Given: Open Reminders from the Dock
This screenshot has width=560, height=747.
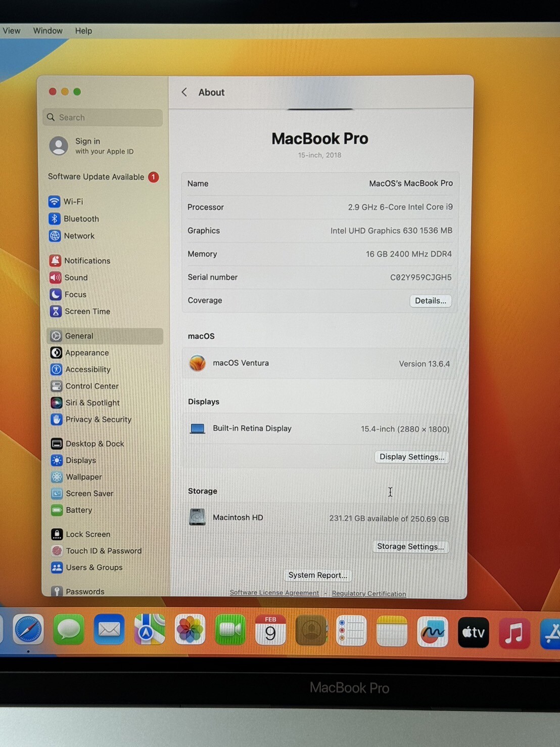Looking at the screenshot, I should point(352,631).
